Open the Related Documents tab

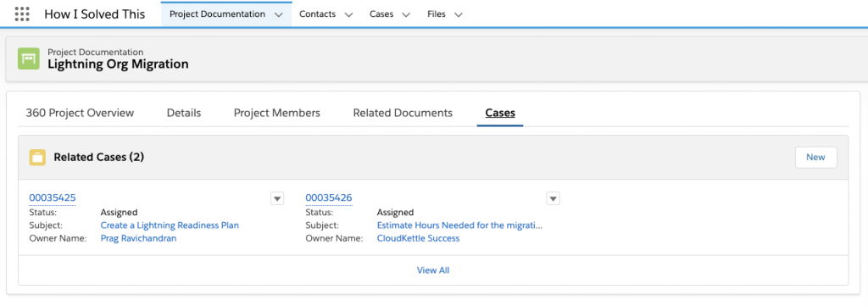(403, 113)
